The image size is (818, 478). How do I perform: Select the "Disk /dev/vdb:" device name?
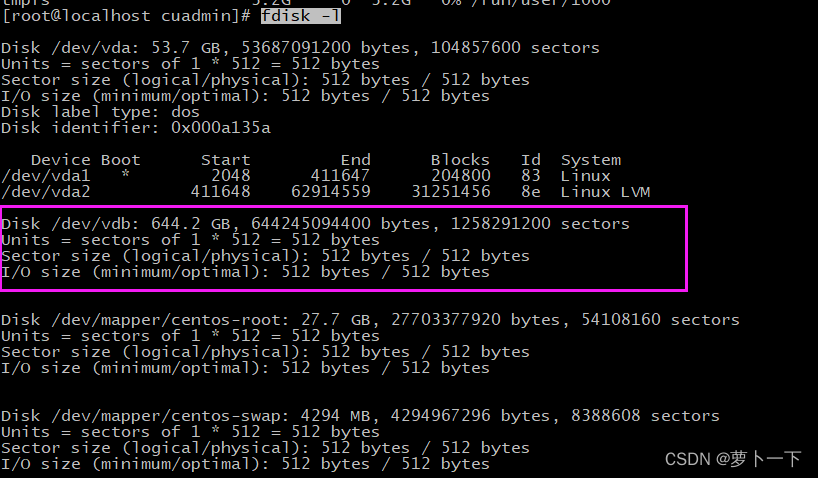[x=71, y=223]
